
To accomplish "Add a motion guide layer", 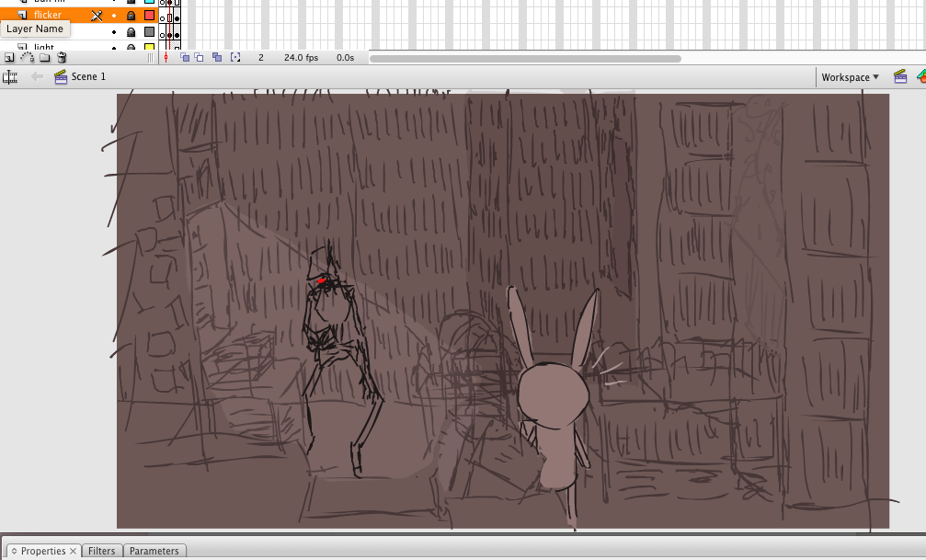I will [27, 58].
